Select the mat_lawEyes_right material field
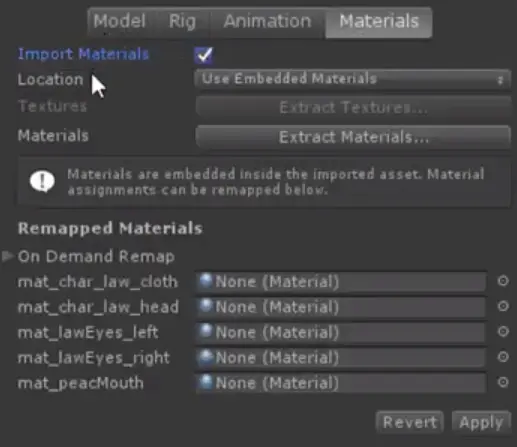517x447 pixels. [341, 358]
